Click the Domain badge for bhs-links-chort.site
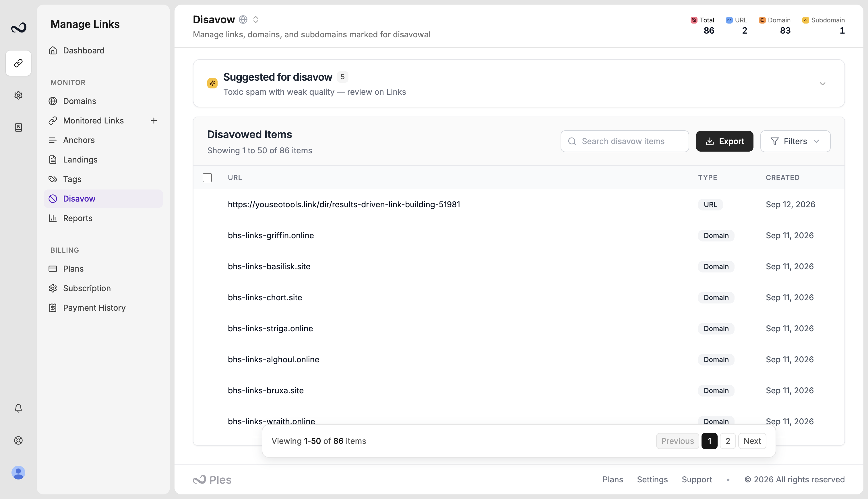The width and height of the screenshot is (868, 499). point(716,297)
